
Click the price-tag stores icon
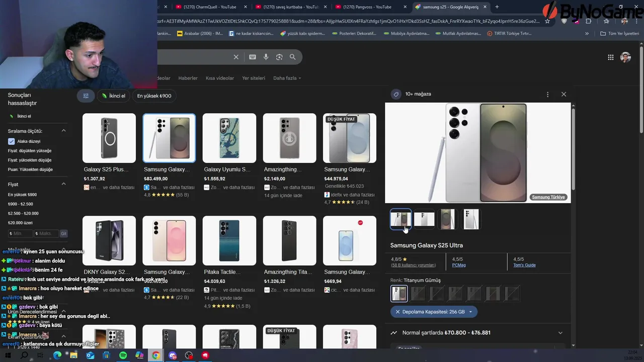(396, 94)
